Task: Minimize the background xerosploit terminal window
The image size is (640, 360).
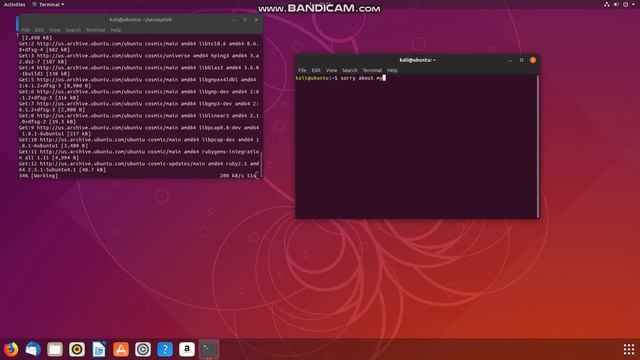Action: tap(233, 20)
